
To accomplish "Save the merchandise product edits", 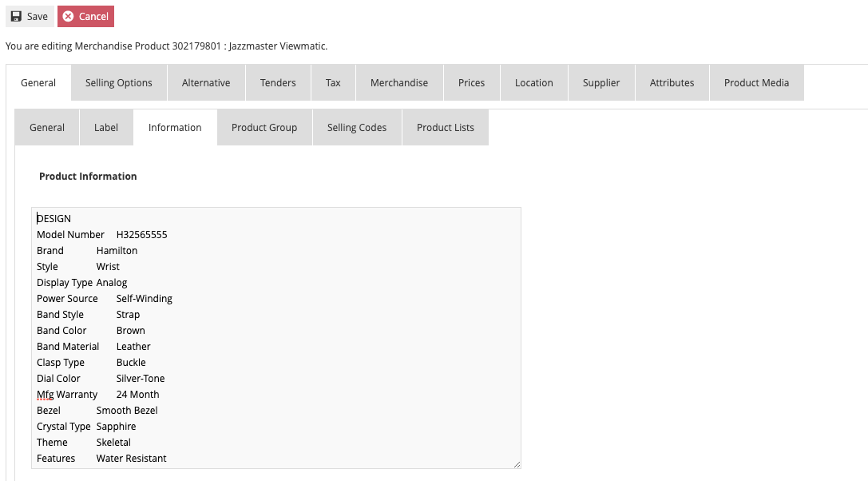I will coord(29,16).
